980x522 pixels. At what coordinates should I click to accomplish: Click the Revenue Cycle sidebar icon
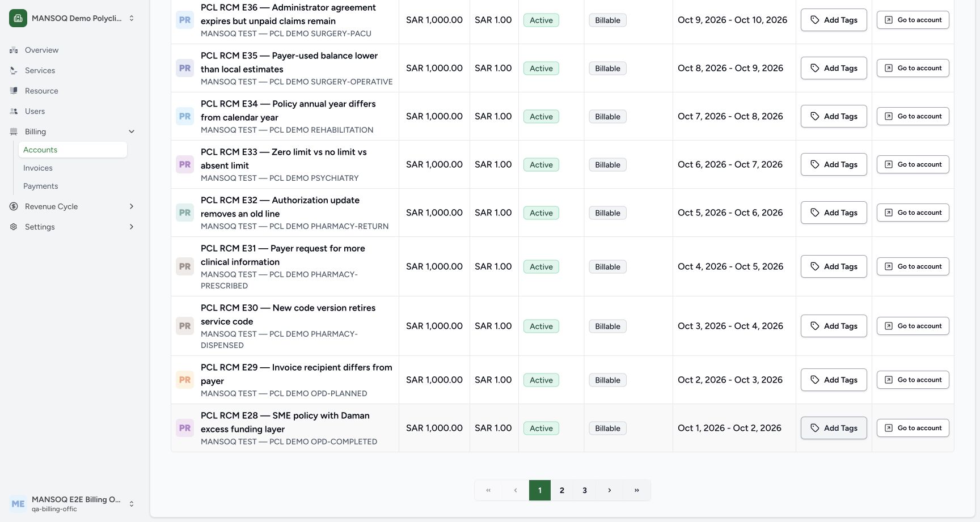click(14, 206)
